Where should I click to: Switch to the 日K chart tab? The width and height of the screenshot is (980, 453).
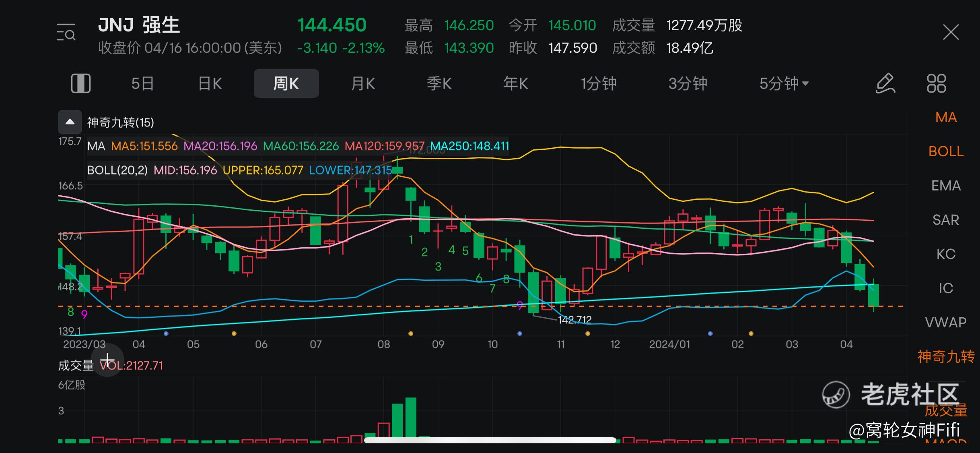(210, 84)
